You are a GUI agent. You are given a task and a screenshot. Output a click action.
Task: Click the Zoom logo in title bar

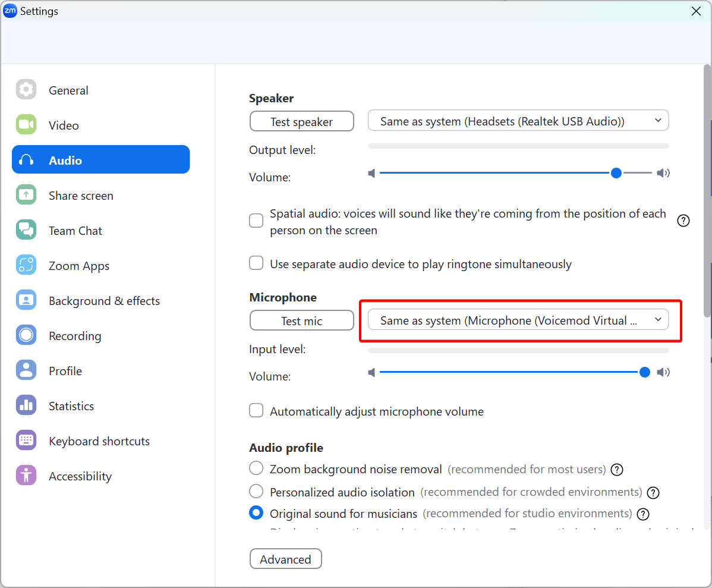coord(10,11)
